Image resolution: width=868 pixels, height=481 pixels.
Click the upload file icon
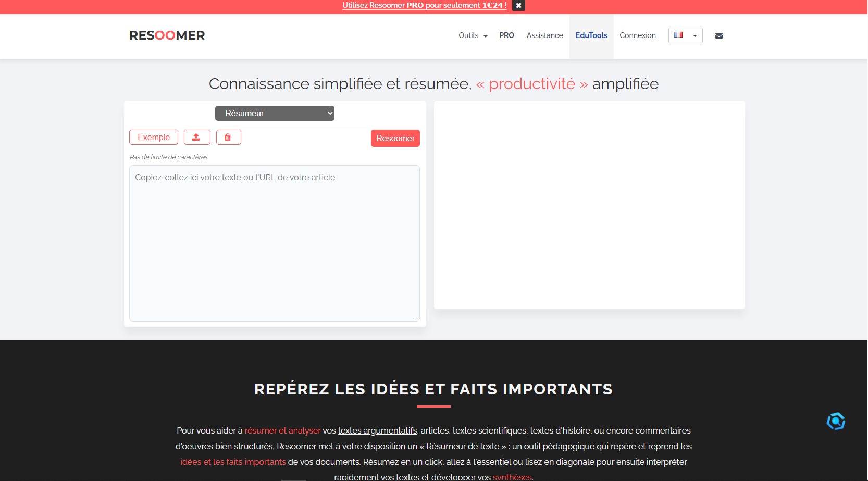pyautogui.click(x=196, y=137)
